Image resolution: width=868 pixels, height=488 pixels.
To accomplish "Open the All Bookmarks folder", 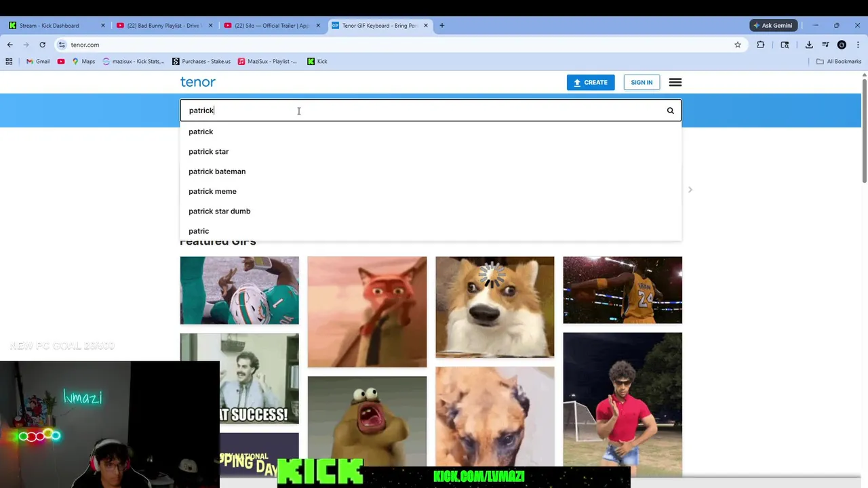I will click(x=839, y=62).
